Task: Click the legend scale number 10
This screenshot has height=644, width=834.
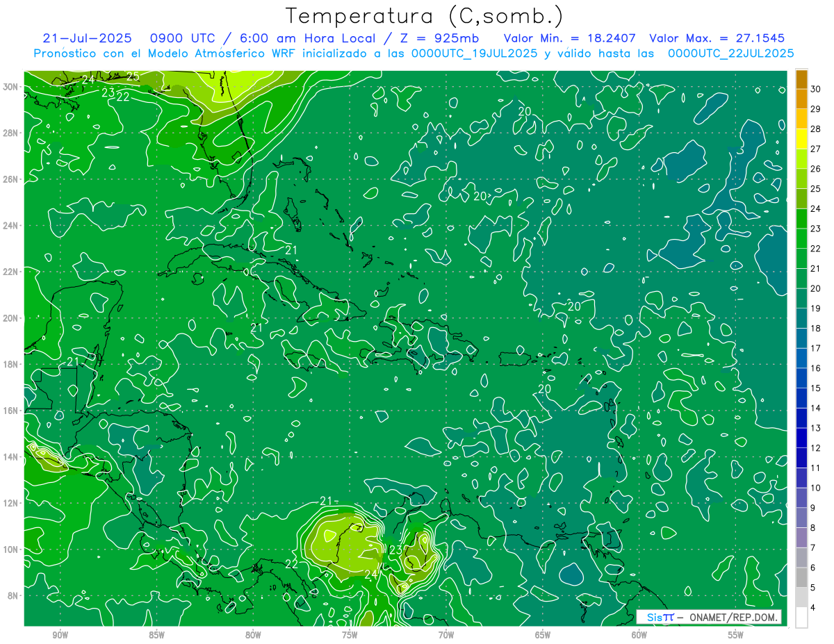Action: click(816, 488)
